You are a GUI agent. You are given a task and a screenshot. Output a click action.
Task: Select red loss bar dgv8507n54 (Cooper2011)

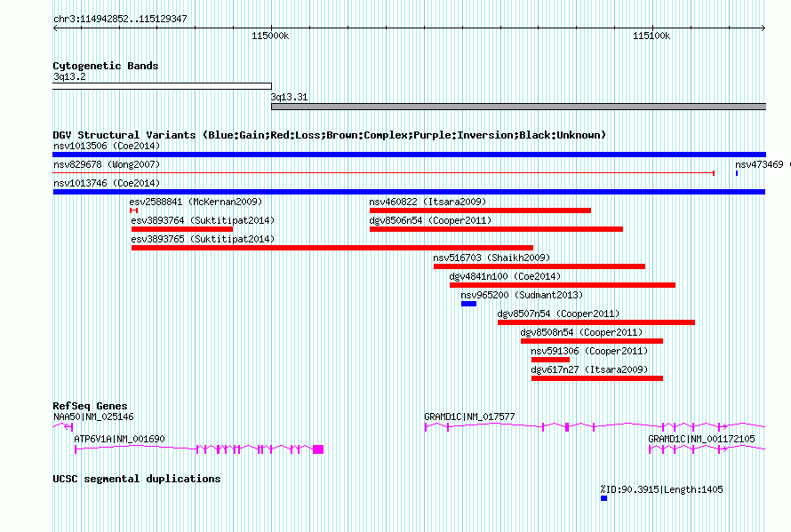596,322
